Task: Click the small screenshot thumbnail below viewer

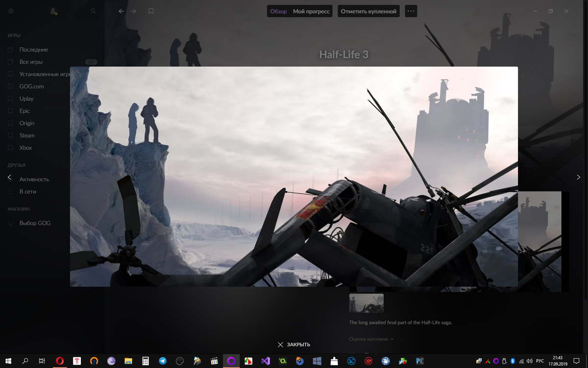Action: (x=367, y=303)
